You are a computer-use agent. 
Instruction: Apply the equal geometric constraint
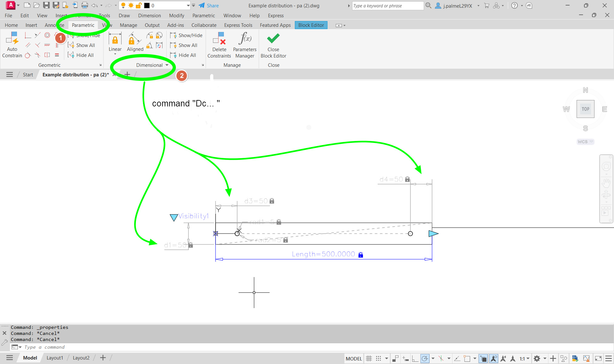click(57, 55)
